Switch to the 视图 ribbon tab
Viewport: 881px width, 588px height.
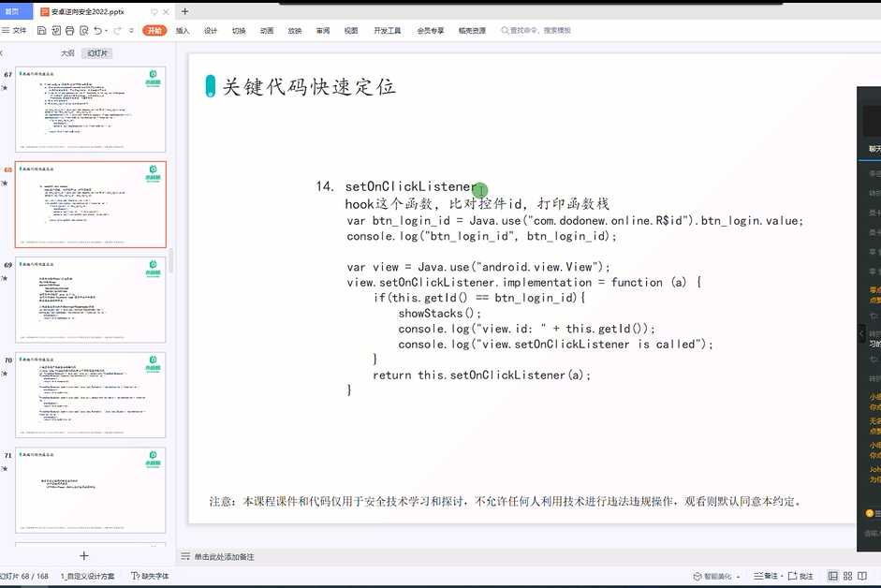pyautogui.click(x=351, y=30)
